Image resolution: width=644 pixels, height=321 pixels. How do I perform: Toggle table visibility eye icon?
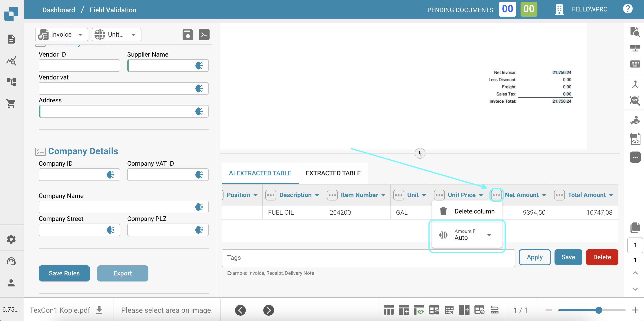419,310
